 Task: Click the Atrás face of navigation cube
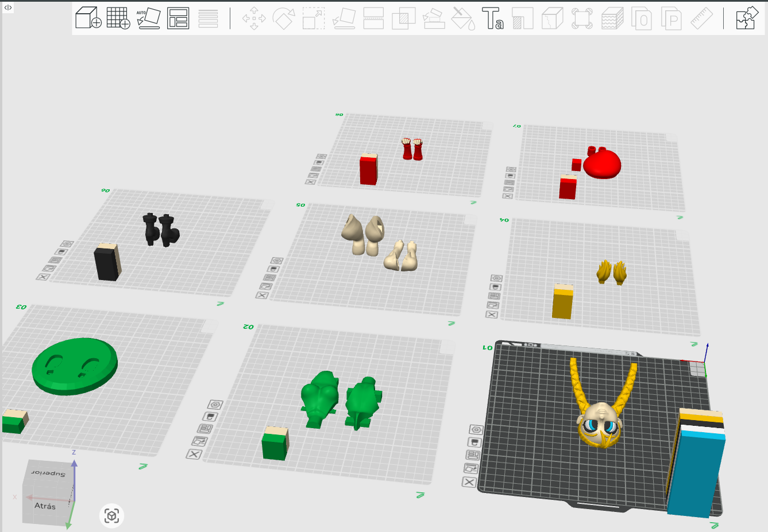coord(45,506)
